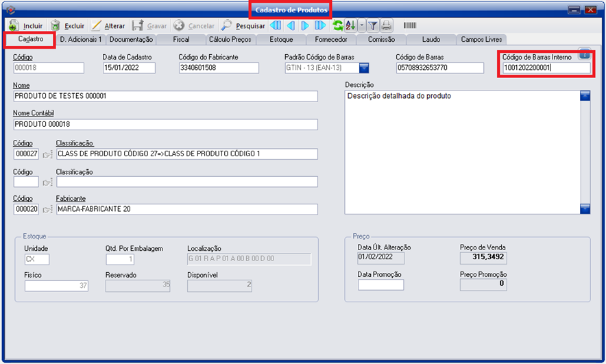Click the funnel filter icon

[372, 26]
